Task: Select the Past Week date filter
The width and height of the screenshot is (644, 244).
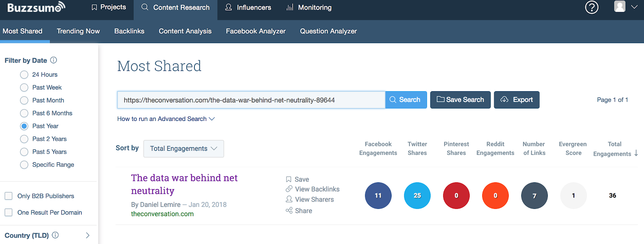Action: [x=24, y=88]
